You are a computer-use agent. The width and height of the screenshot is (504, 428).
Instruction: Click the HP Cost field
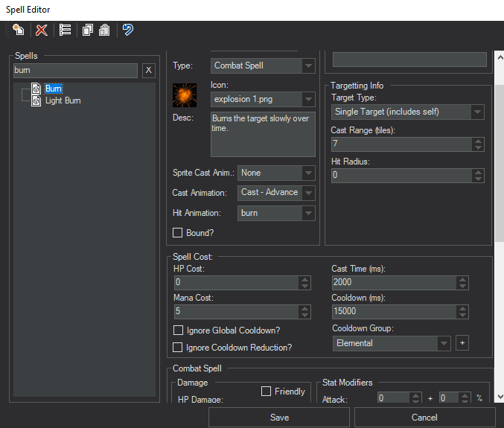pos(237,283)
